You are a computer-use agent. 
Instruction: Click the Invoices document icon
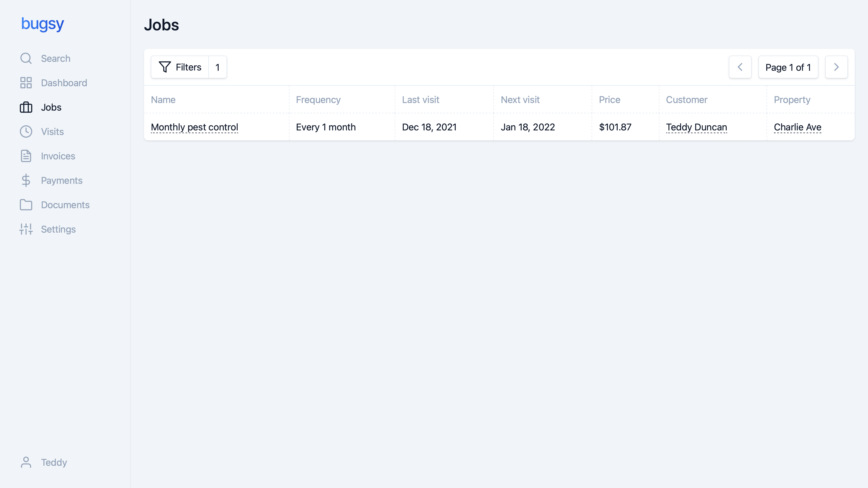click(26, 156)
